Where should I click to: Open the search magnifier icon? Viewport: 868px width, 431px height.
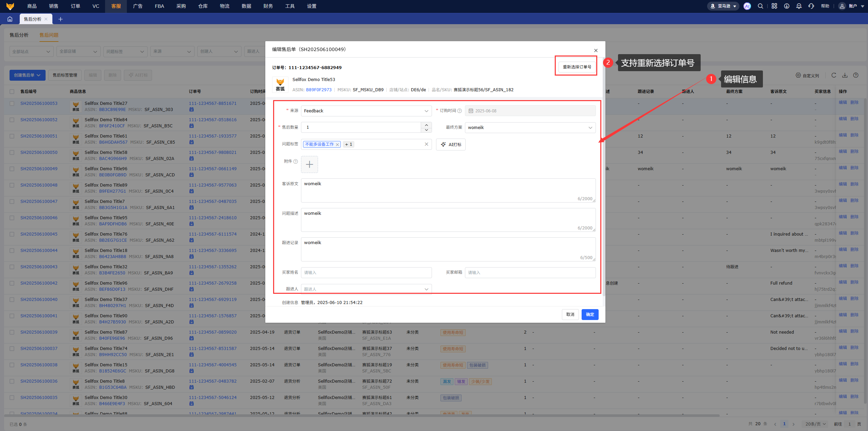[761, 6]
